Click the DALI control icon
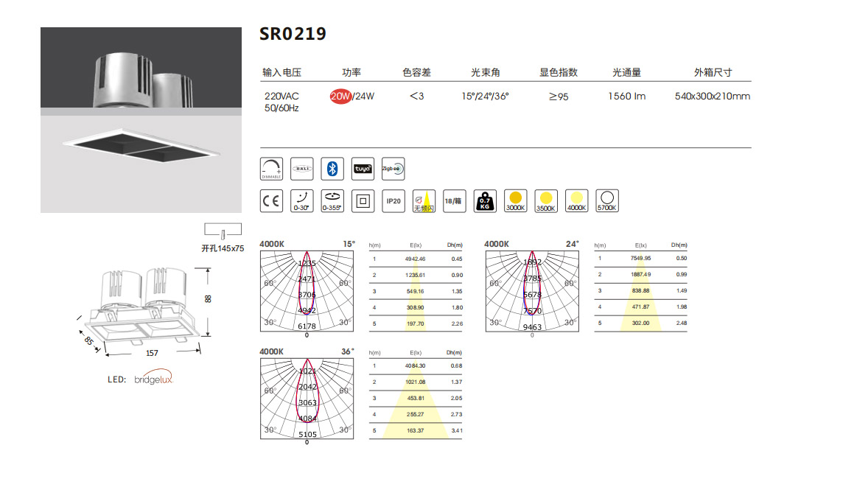Viewport: 843px width, 504px height. point(302,169)
